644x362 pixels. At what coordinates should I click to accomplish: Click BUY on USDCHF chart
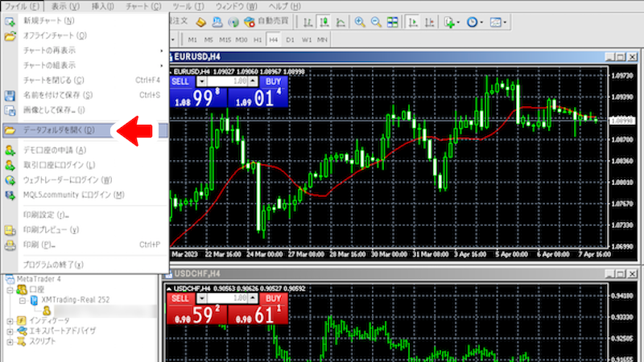tap(274, 298)
